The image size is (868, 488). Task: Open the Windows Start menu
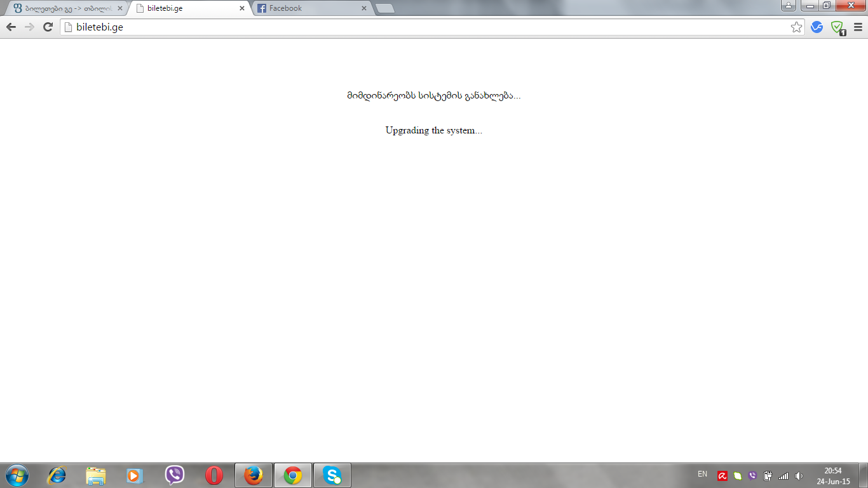17,475
